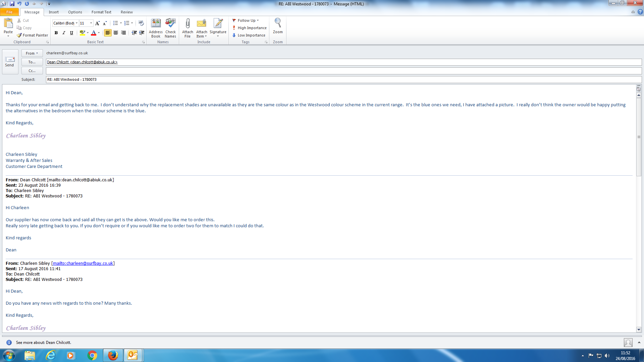Toggle italic formatting
The height and width of the screenshot is (362, 644).
pyautogui.click(x=64, y=33)
